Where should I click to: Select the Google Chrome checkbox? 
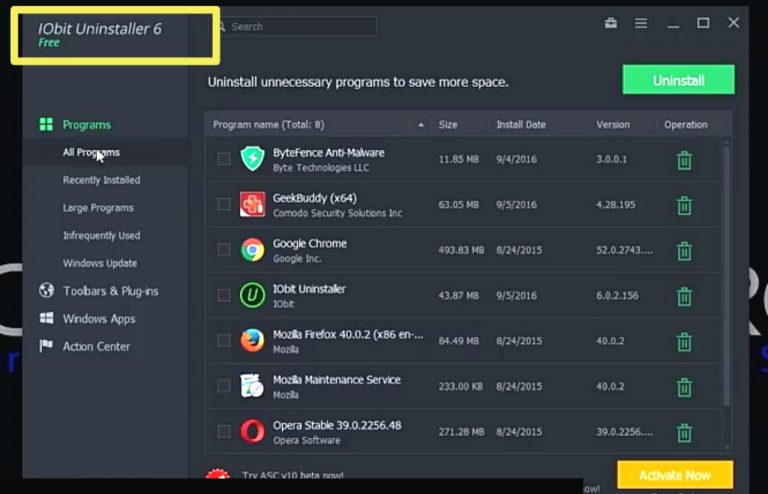224,250
